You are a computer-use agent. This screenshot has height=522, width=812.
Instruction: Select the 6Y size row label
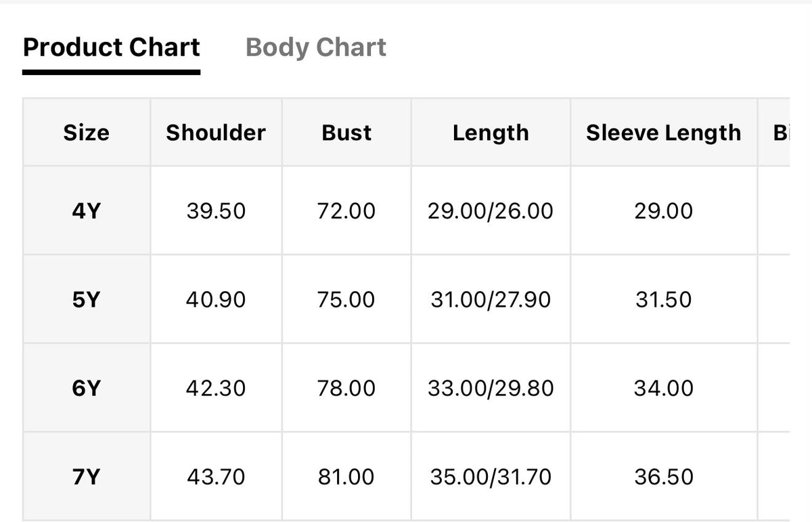87,388
